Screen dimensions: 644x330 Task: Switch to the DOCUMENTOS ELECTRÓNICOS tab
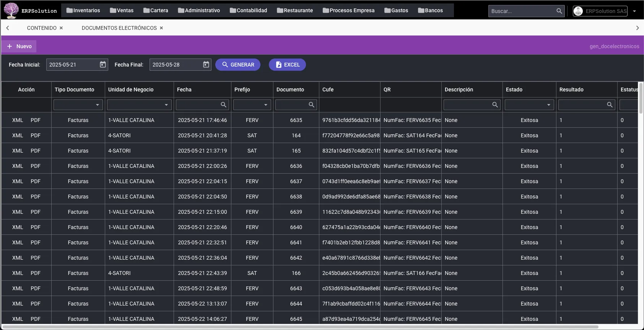pyautogui.click(x=119, y=28)
